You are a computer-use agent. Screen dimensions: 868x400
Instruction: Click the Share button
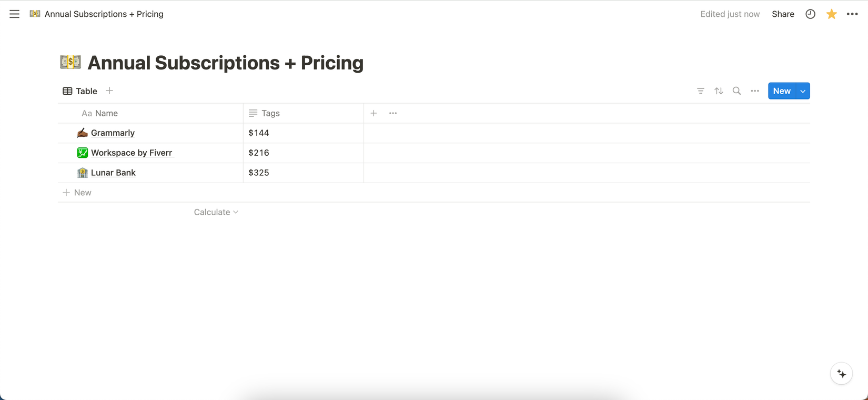[783, 14]
